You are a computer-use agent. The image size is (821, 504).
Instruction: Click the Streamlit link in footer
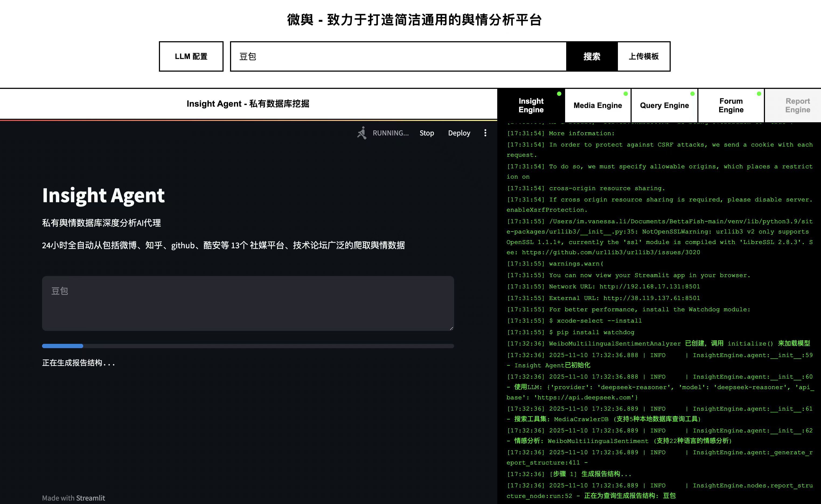click(x=91, y=498)
